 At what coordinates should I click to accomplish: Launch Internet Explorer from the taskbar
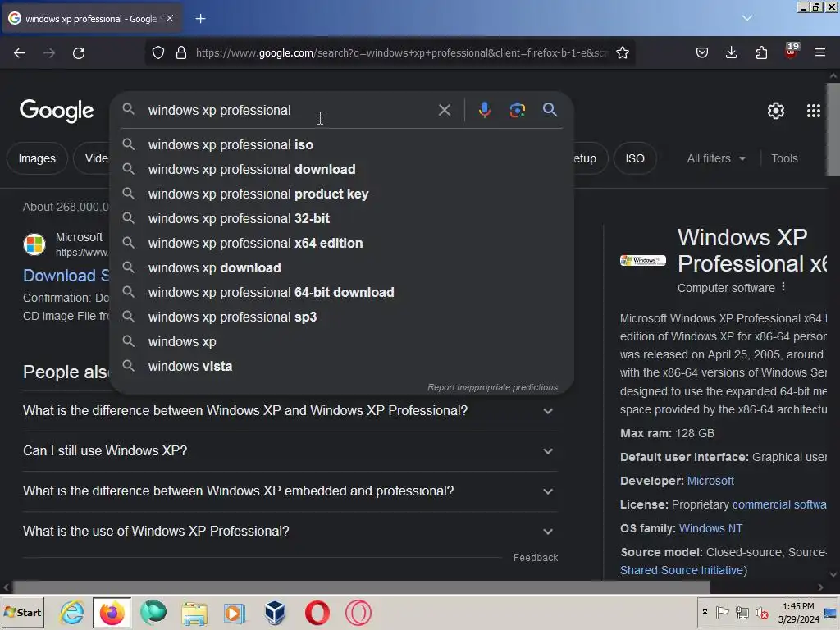click(x=72, y=612)
